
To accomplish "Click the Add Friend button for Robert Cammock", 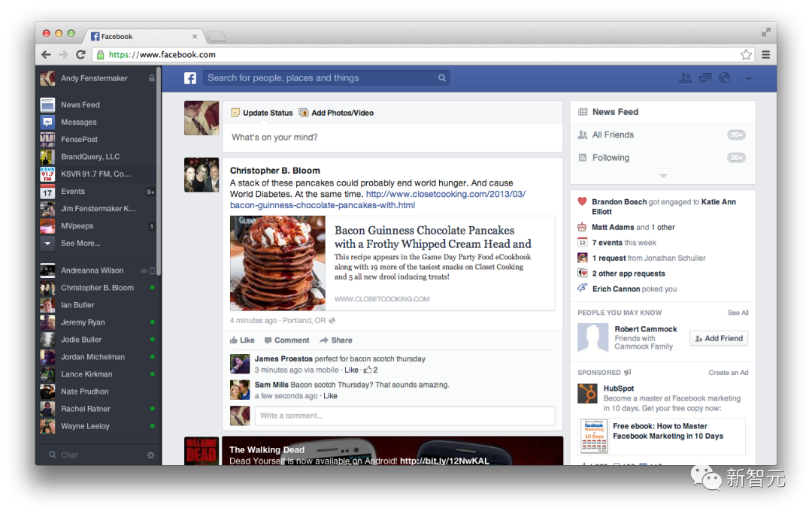I will (x=719, y=339).
